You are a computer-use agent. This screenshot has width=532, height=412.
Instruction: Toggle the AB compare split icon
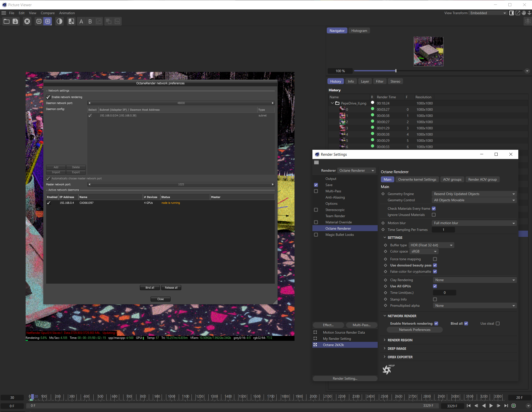(x=71, y=21)
